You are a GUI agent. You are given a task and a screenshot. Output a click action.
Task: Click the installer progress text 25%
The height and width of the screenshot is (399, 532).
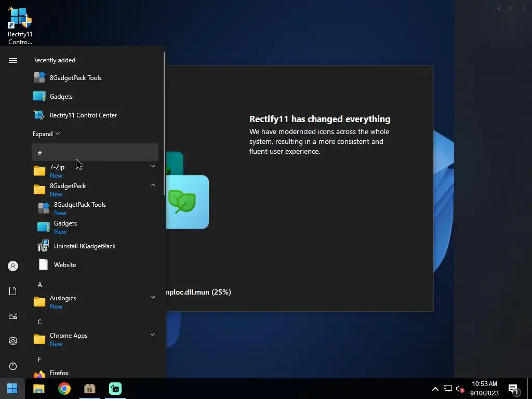click(x=198, y=292)
